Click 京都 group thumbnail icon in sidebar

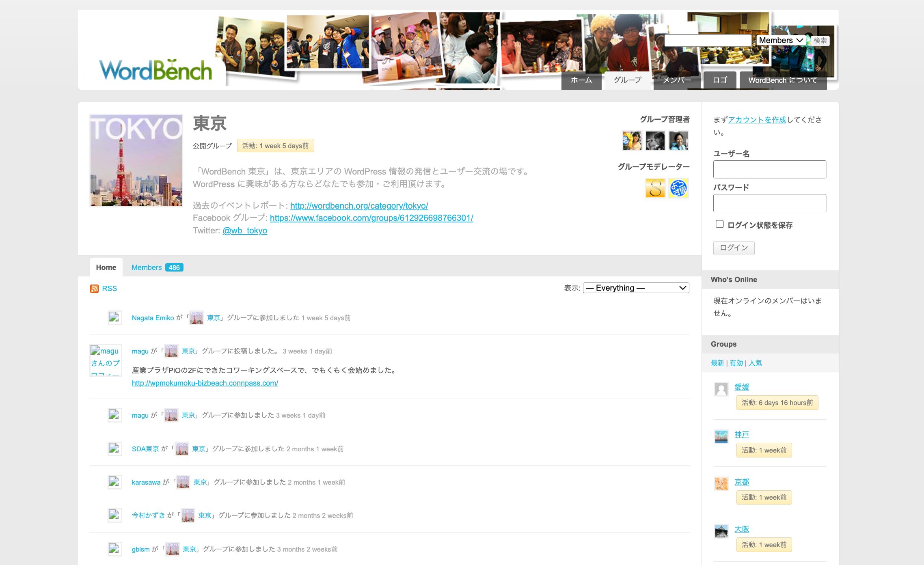(x=721, y=484)
